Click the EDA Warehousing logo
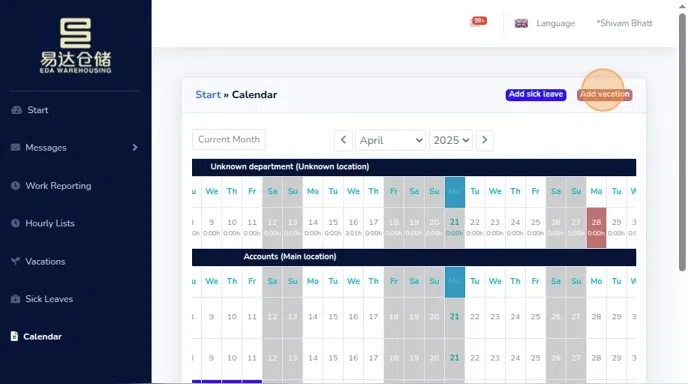The width and height of the screenshot is (688, 384). pos(75,45)
